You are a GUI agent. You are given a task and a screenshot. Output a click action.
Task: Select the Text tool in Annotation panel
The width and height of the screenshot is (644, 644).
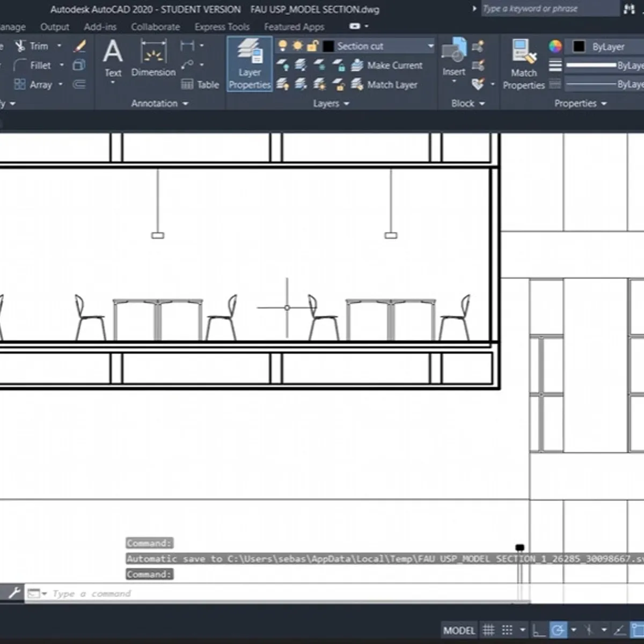pos(113,56)
